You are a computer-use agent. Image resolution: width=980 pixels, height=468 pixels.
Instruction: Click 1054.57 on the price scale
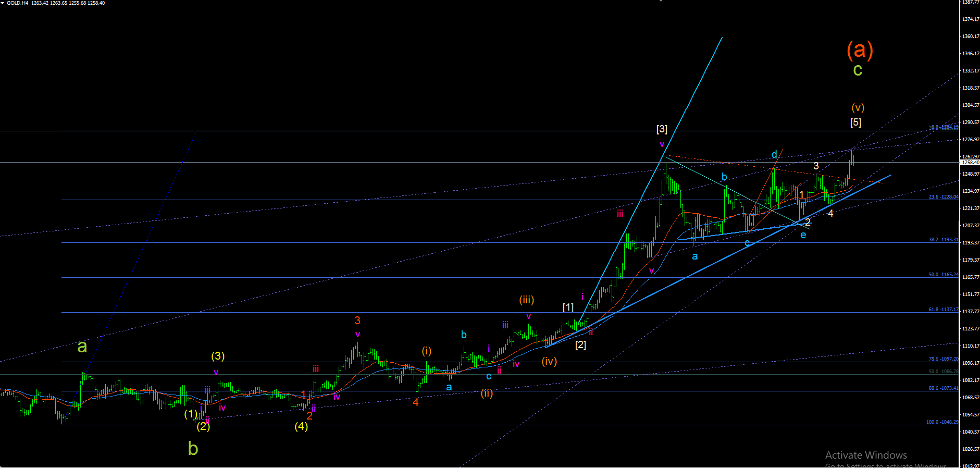click(x=970, y=415)
